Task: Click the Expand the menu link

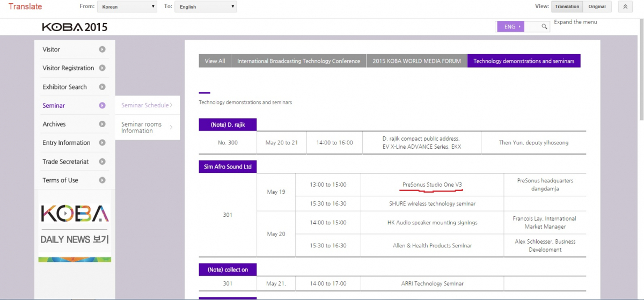Action: (575, 22)
